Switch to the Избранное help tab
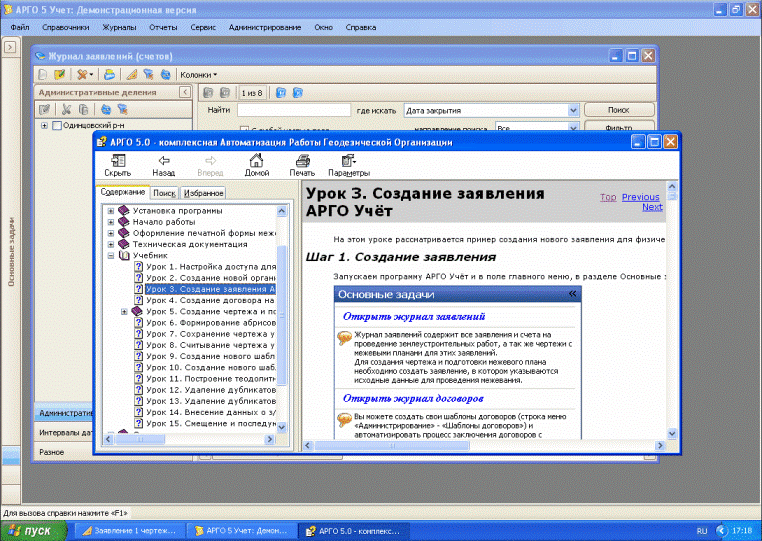 (x=204, y=193)
